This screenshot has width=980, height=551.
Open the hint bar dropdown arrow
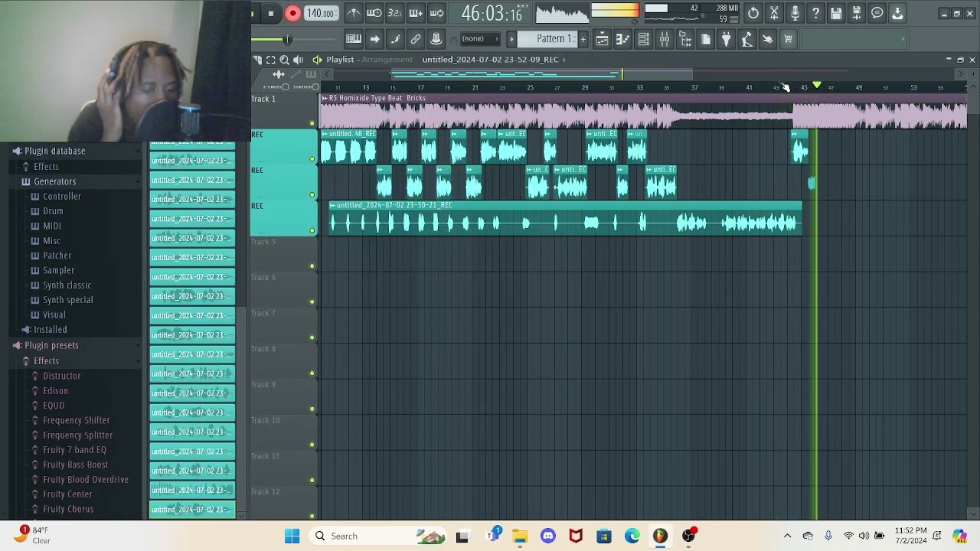903,39
